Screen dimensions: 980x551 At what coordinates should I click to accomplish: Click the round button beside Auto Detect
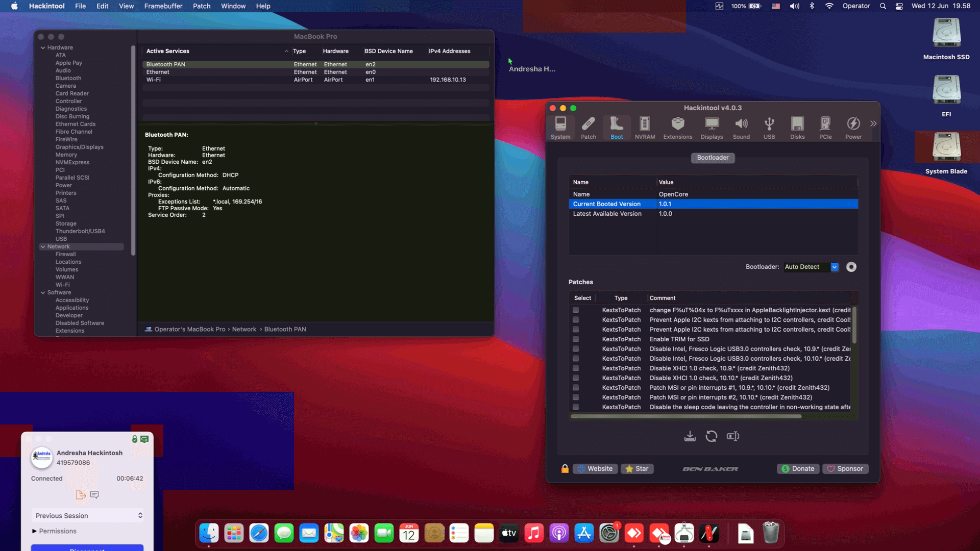(851, 267)
